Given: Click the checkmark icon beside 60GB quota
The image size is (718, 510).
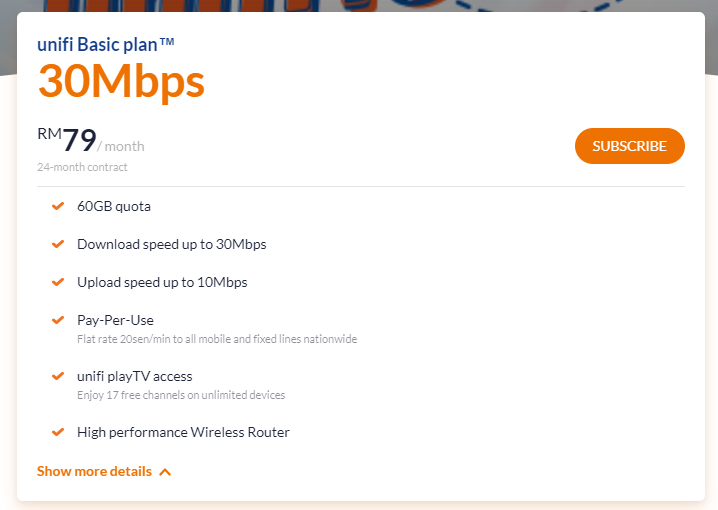Looking at the screenshot, I should point(58,206).
